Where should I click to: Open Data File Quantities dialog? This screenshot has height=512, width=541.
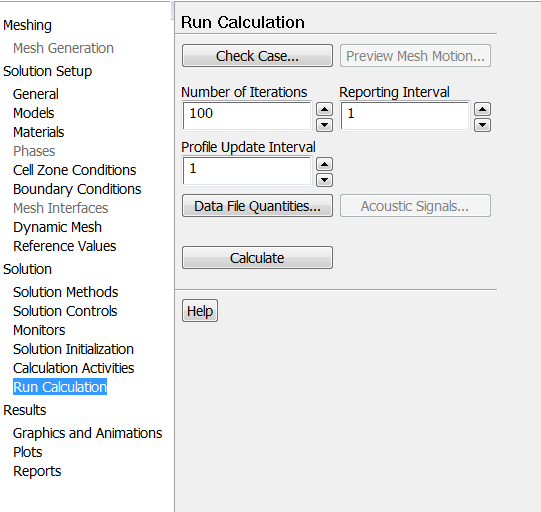coord(257,206)
